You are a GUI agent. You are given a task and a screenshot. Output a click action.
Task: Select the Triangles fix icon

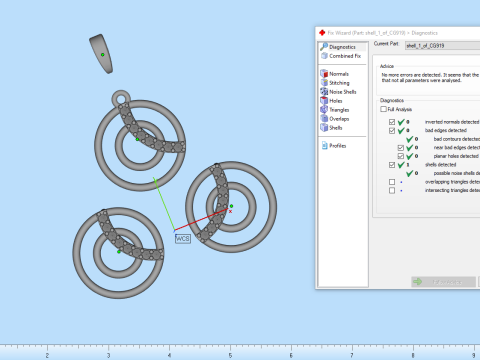point(324,110)
